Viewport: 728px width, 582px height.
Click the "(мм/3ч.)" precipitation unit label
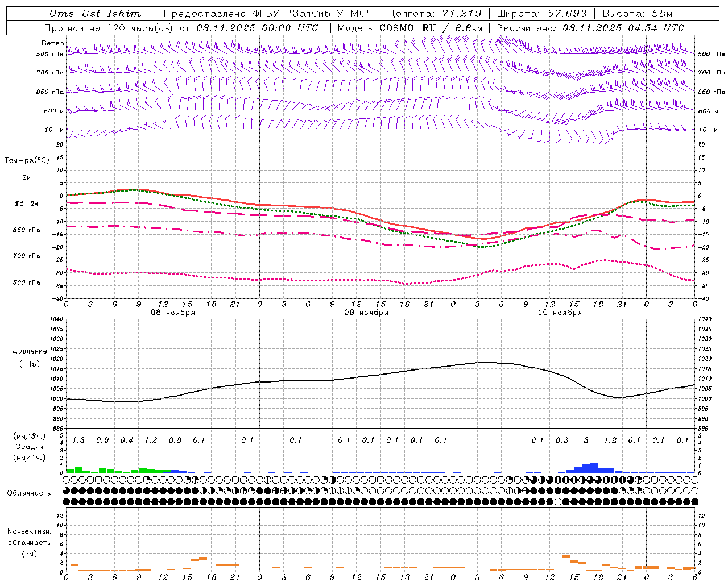tap(29, 436)
